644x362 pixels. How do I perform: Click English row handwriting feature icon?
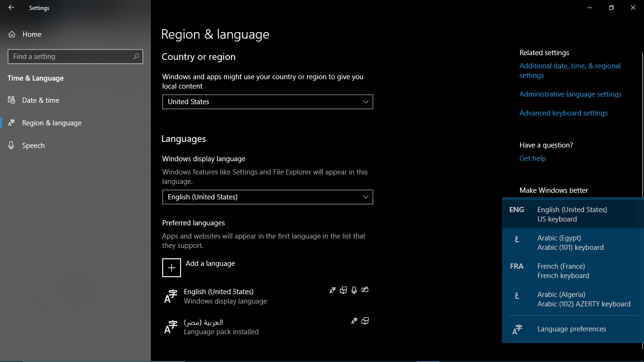[x=365, y=290]
